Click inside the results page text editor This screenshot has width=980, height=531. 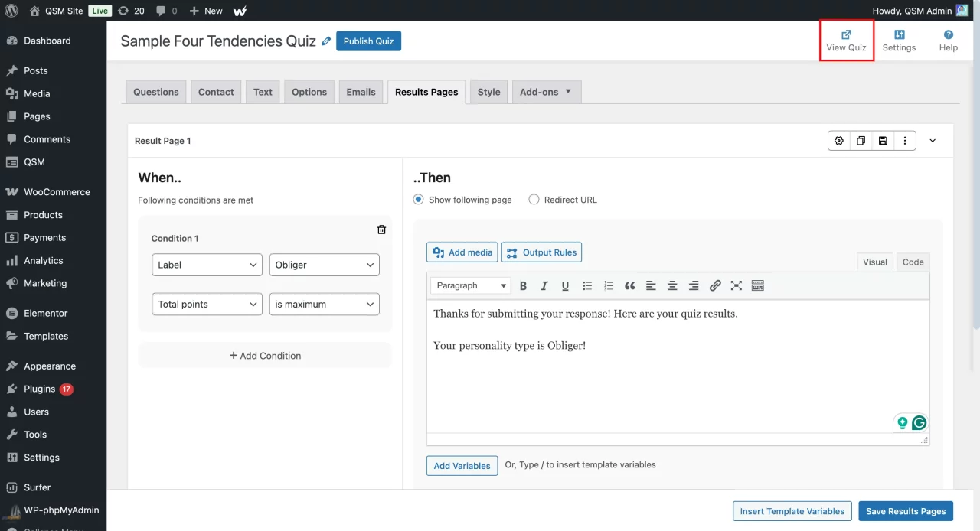(x=678, y=375)
